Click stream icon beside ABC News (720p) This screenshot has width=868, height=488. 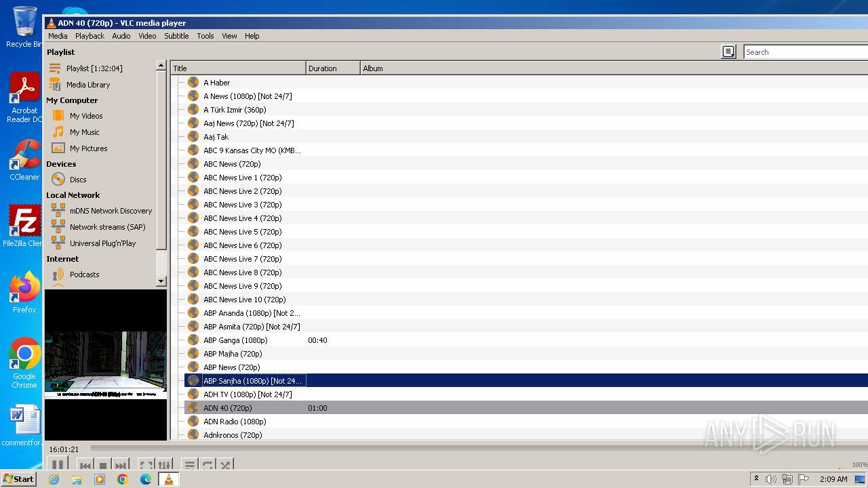(193, 164)
